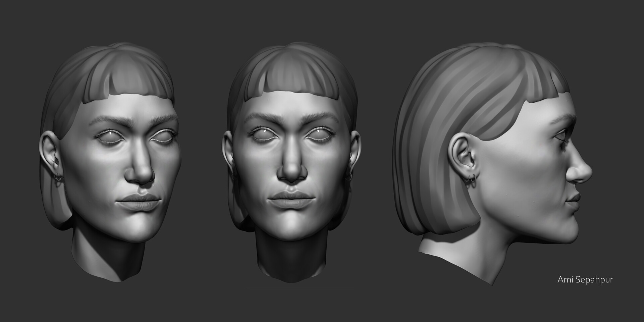644x322 pixels.
Task: Click the nose of the center sculpt
Action: 291,168
